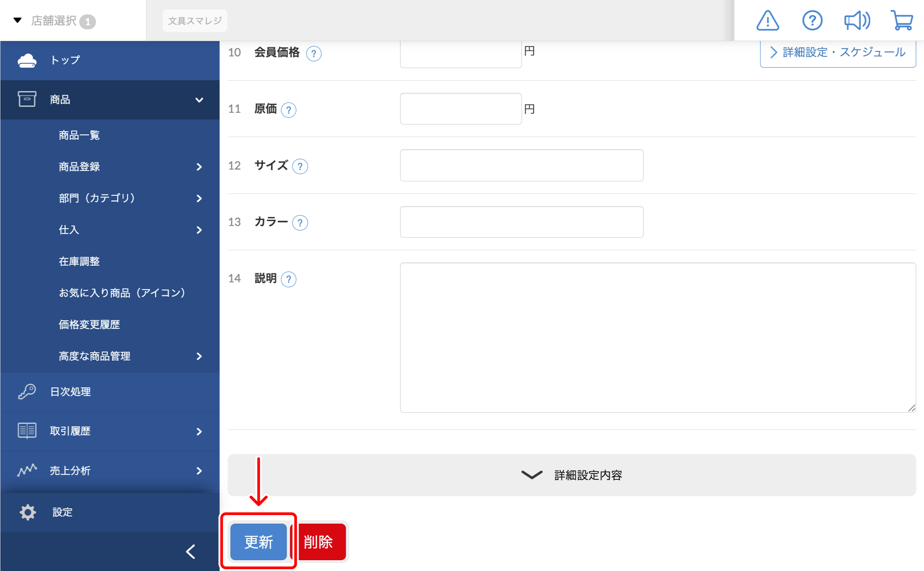Click the chart line icon for 売上分析
This screenshot has height=571, width=924.
pos(27,470)
